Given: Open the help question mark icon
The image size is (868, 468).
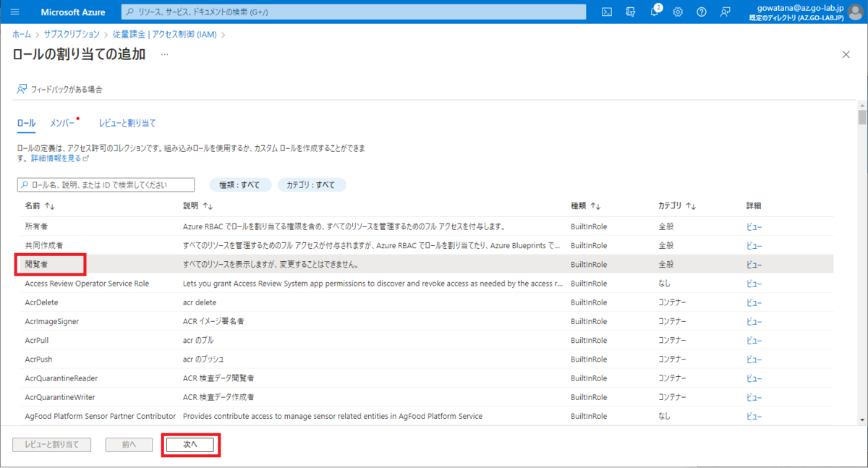Looking at the screenshot, I should pos(702,12).
